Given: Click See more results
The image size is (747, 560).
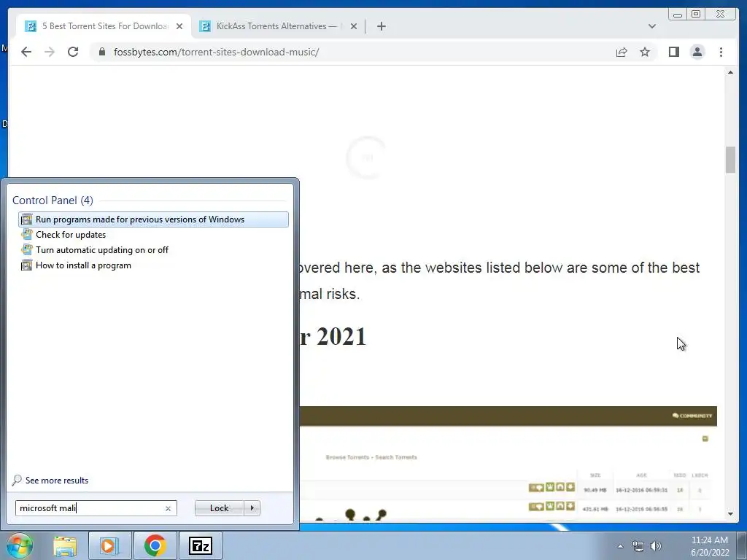Looking at the screenshot, I should point(57,480).
